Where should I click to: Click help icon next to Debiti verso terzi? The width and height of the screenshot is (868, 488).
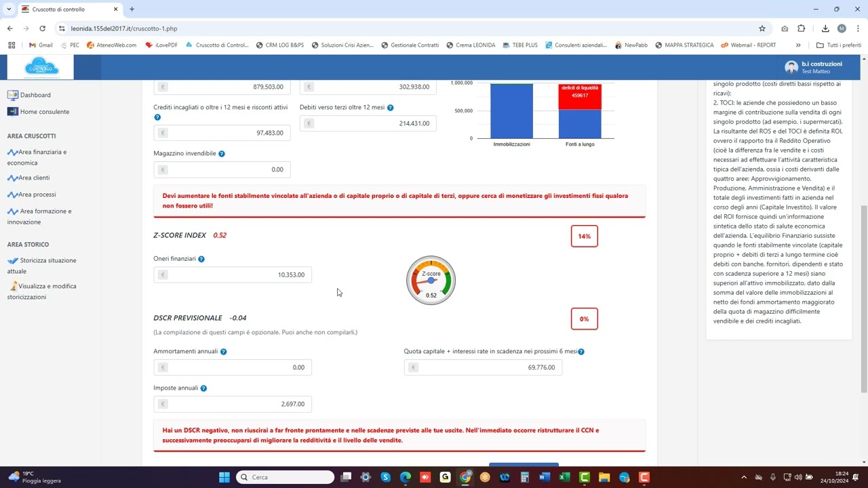tap(391, 108)
